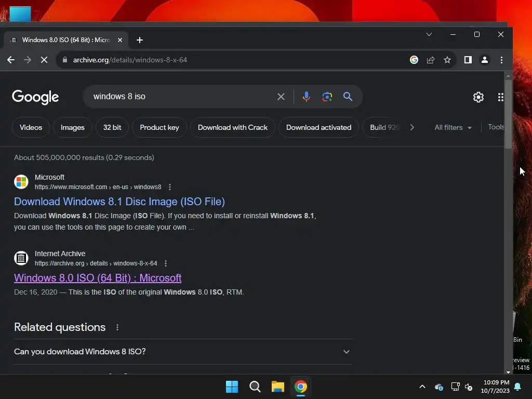Click the archive.org result URL
Viewport: 532px width, 399px height.
pos(96,263)
